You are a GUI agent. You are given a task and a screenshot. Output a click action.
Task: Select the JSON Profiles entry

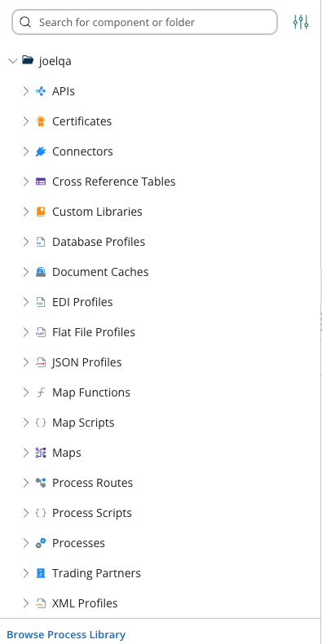pyautogui.click(x=86, y=362)
